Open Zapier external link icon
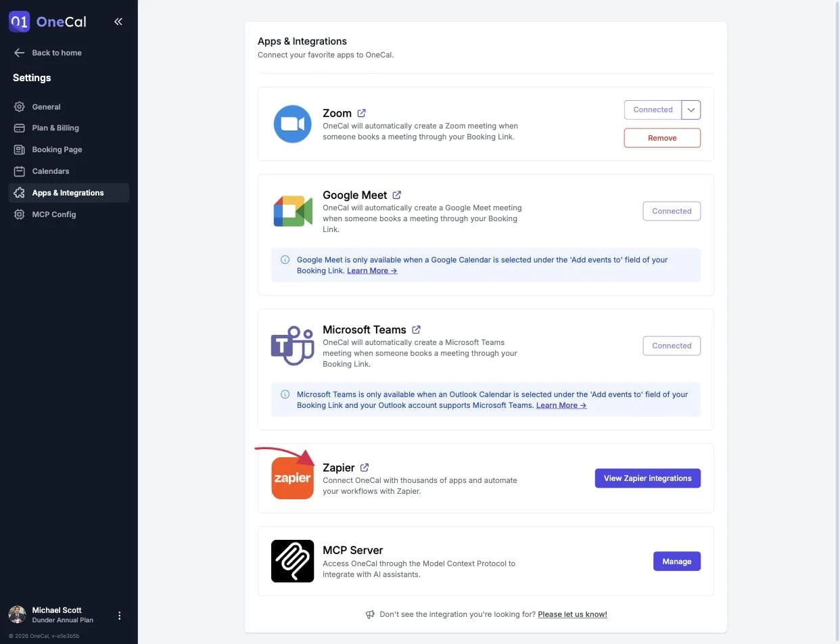 (x=365, y=467)
